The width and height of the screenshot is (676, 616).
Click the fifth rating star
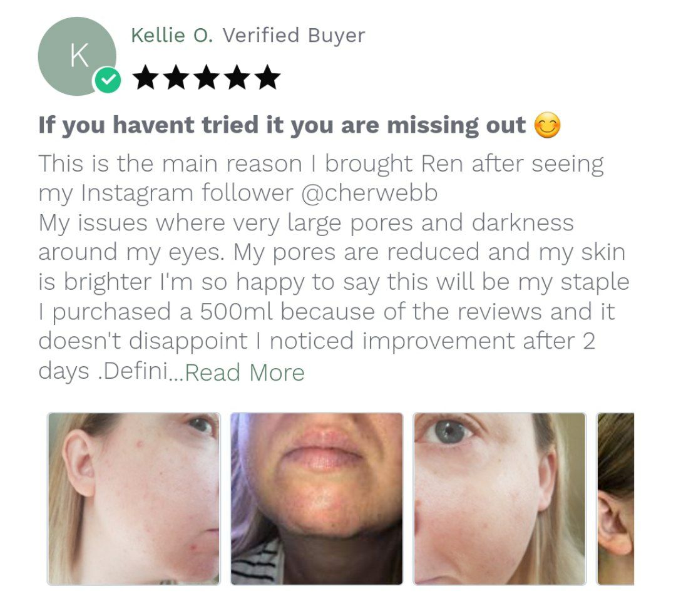268,77
